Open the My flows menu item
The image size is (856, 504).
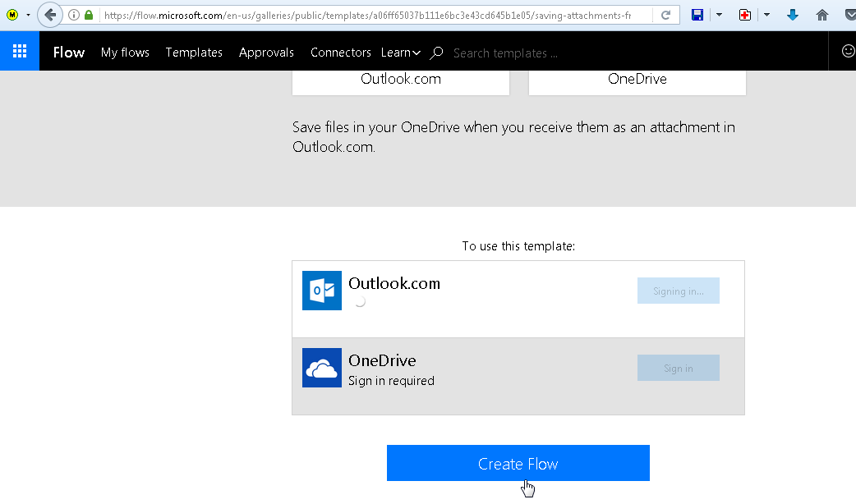[125, 53]
